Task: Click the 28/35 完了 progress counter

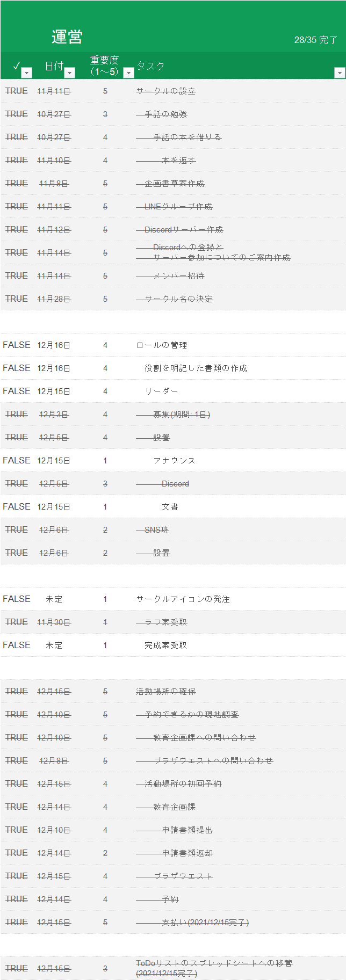Action: coord(316,40)
